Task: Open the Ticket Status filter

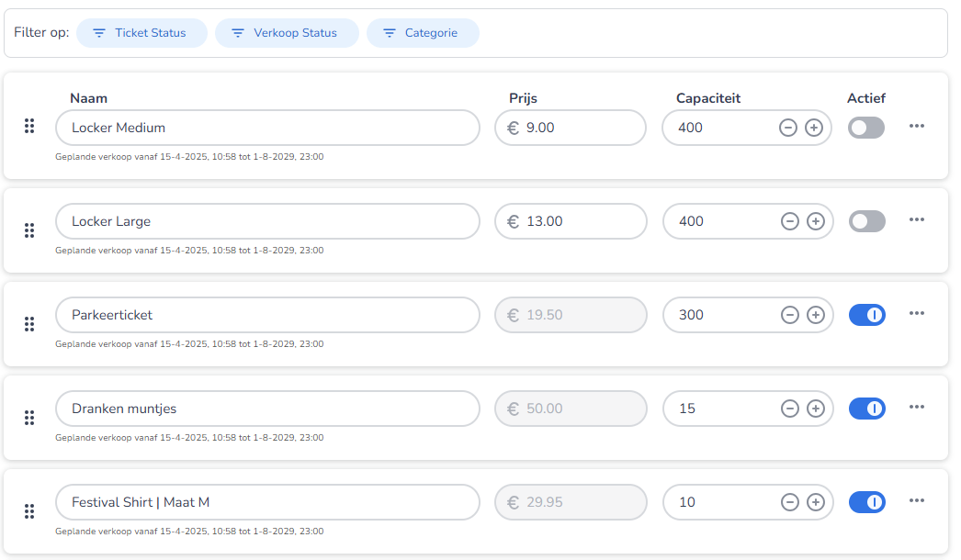Action: pos(141,33)
